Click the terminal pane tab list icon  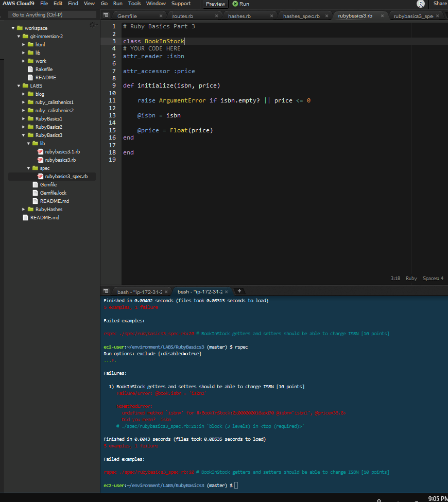[106, 290]
